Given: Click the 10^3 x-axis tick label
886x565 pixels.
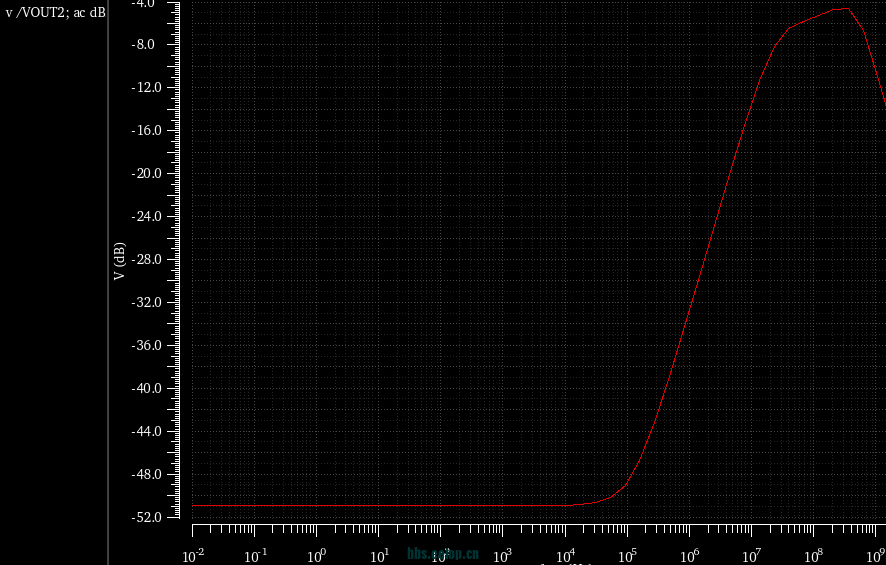Looking at the screenshot, I should tap(503, 555).
